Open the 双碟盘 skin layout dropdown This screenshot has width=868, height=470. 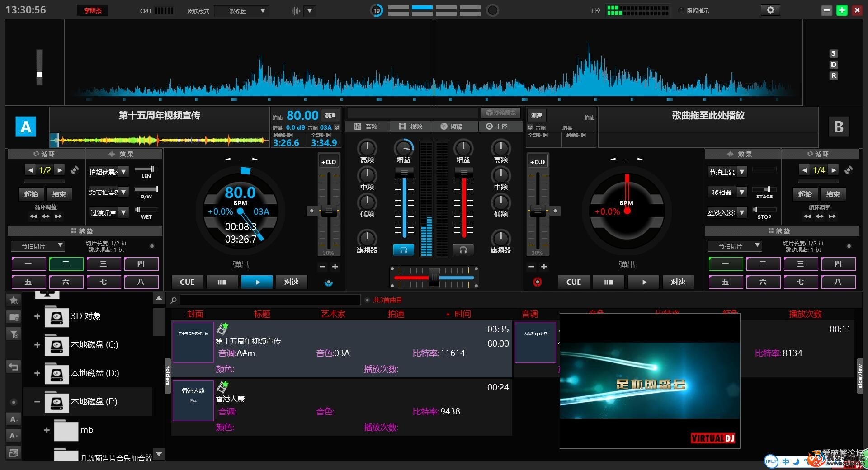[x=242, y=11]
